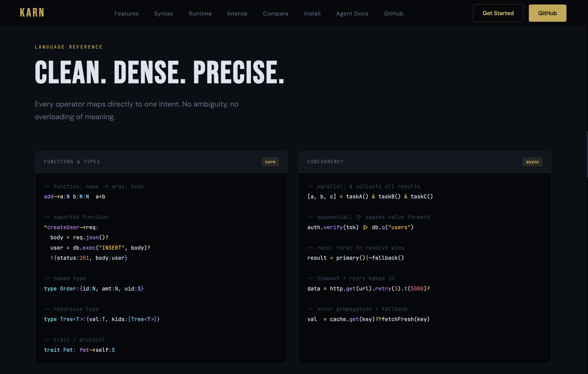Image resolution: width=588 pixels, height=374 pixels.
Task: Open the Features nav link
Action: [x=127, y=14]
